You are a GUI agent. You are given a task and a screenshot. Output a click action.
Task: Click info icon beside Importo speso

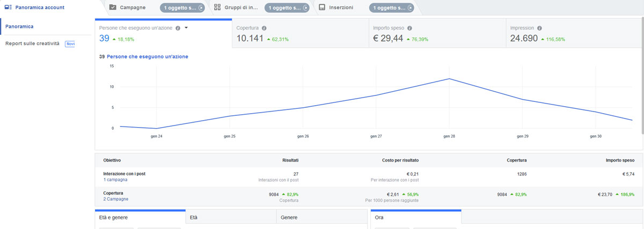(409, 28)
